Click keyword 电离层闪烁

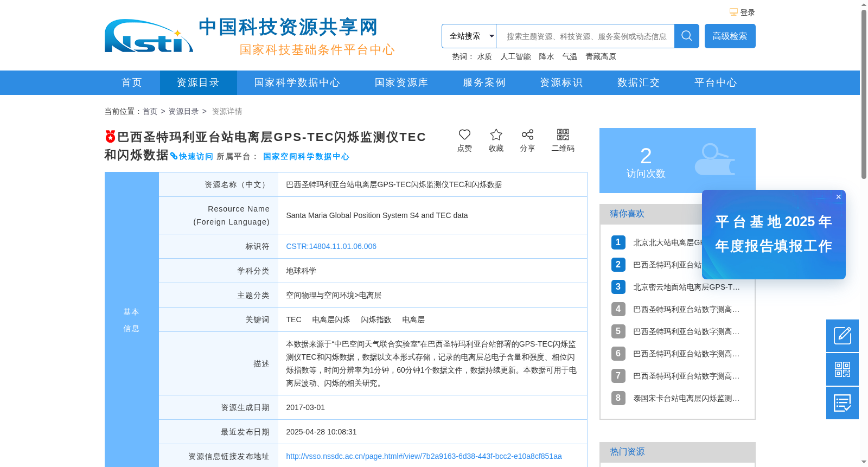point(331,319)
